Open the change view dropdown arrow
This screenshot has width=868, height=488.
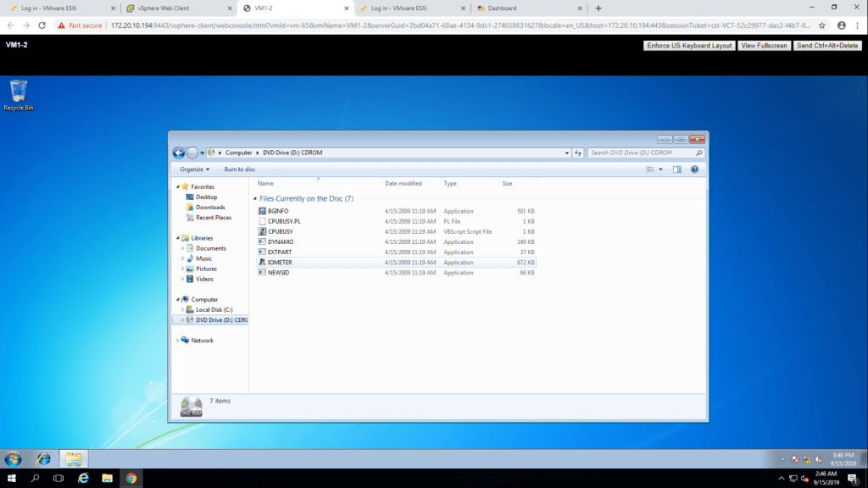point(661,169)
